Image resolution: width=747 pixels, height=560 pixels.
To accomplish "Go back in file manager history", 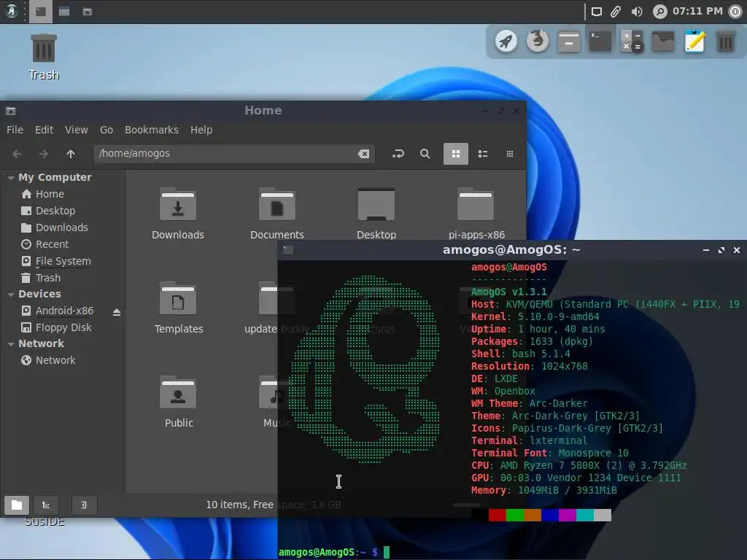I will [17, 154].
